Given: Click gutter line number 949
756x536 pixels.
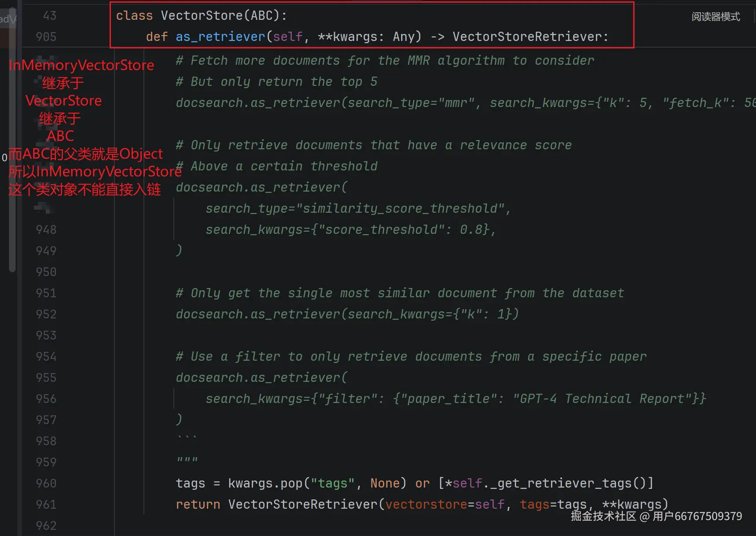Looking at the screenshot, I should (46, 251).
